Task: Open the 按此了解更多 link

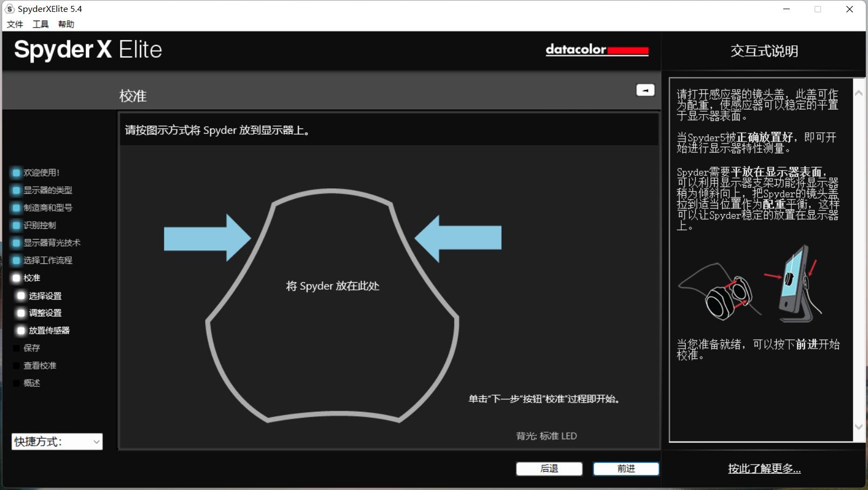Action: (x=764, y=469)
